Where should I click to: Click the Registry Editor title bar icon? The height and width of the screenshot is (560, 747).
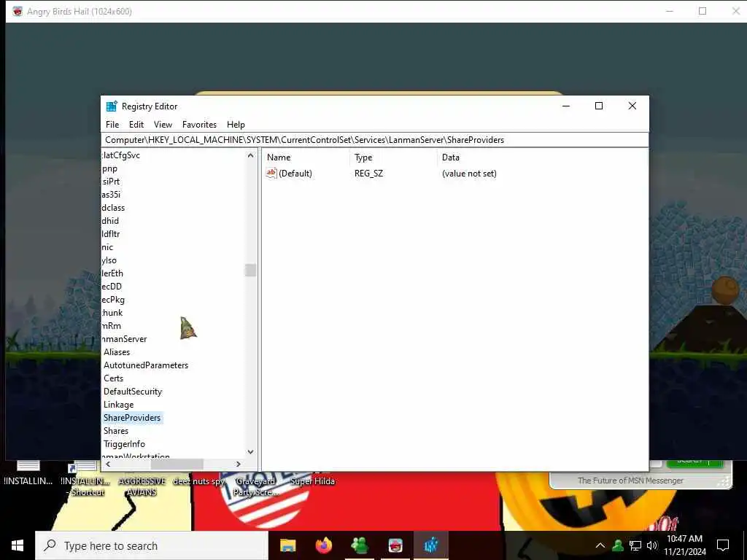pos(112,106)
